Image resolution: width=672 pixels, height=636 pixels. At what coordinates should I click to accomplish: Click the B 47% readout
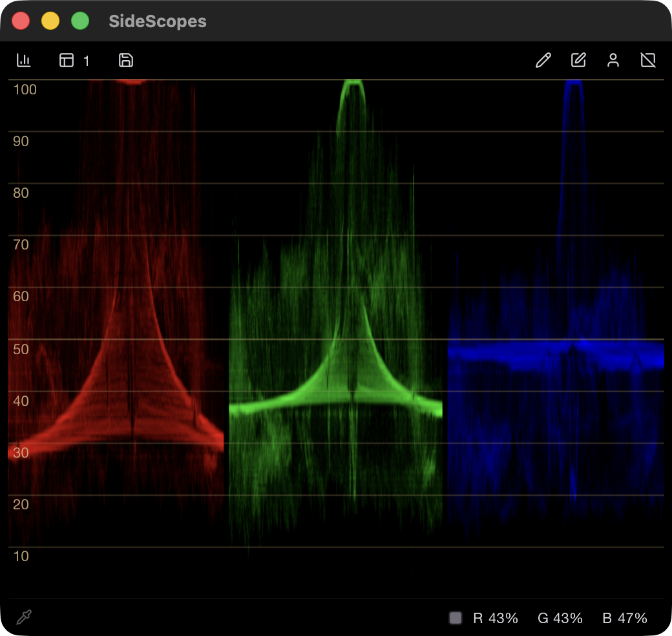click(x=625, y=618)
